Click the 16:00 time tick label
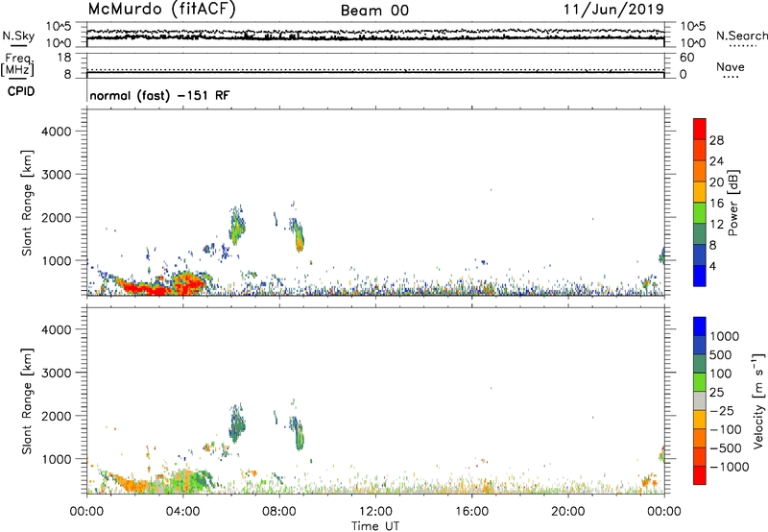The image size is (768, 532). coord(471,512)
